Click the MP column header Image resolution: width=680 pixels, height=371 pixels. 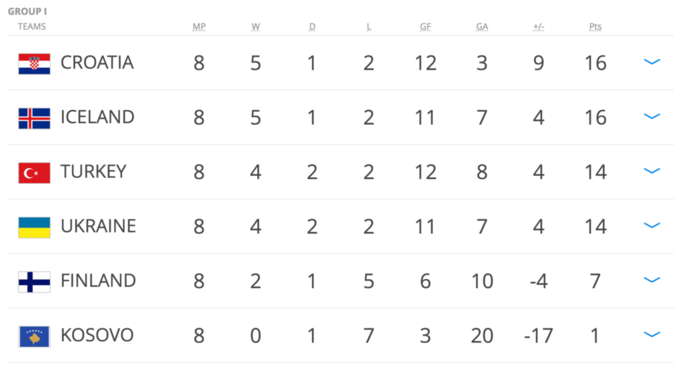click(x=199, y=27)
